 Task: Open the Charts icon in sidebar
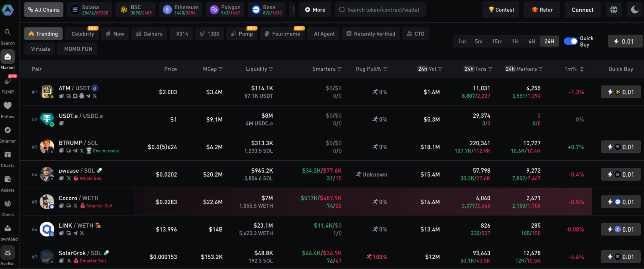point(8,155)
